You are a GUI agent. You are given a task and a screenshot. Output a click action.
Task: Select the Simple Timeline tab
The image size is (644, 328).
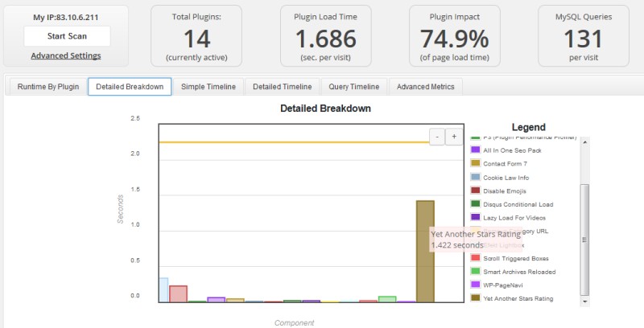click(x=208, y=87)
